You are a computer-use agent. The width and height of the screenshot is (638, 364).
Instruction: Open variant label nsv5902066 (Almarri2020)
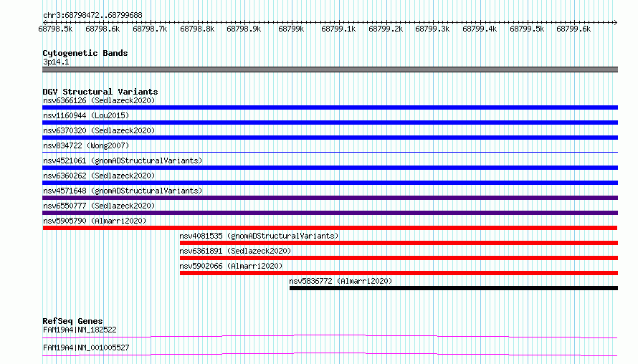231,266
